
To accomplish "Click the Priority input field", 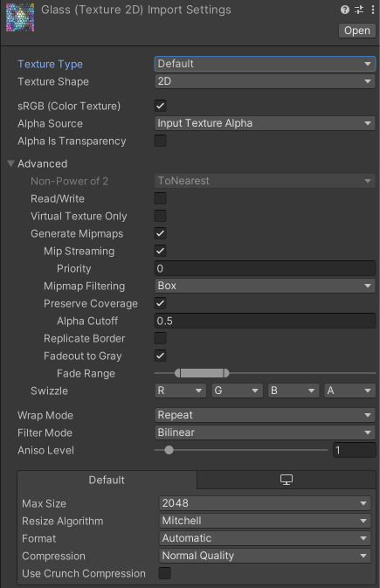I will coord(265,268).
